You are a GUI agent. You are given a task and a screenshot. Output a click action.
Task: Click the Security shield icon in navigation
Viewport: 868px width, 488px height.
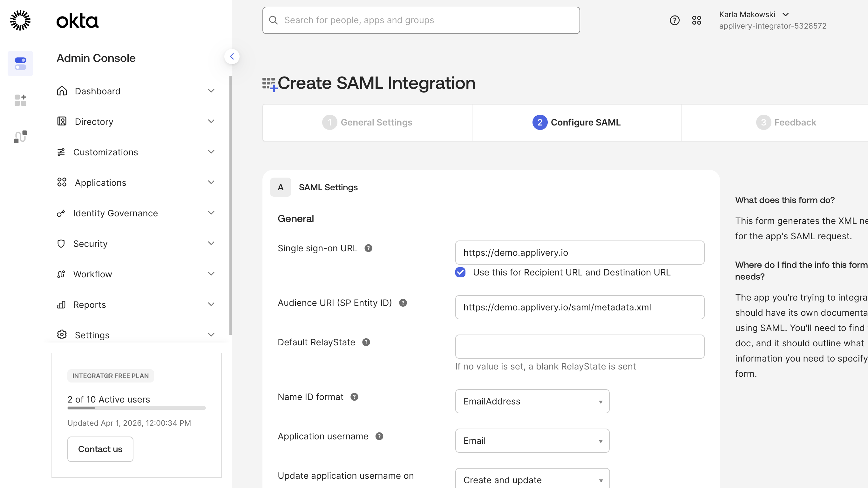[x=61, y=243]
